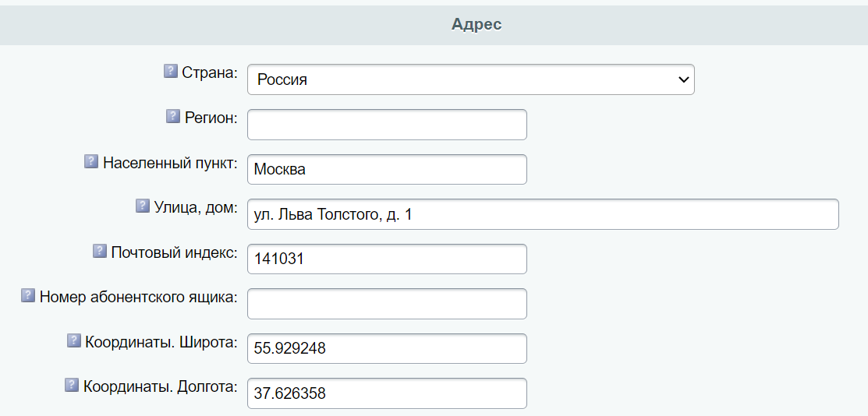Click help icon for Координаты. Долгота
Image resolution: width=868 pixels, height=416 pixels.
(x=72, y=385)
